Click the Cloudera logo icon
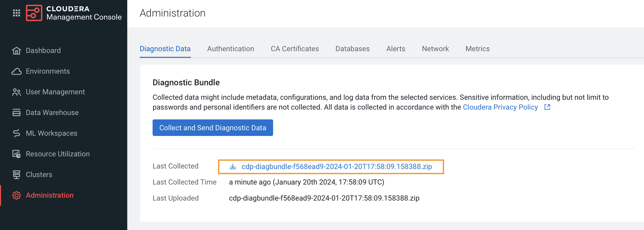This screenshot has width=644, height=230. point(34,13)
